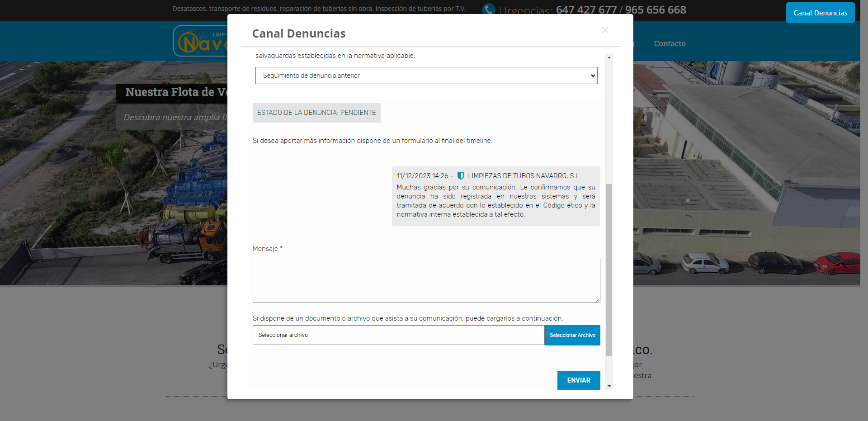Click the ESTADO DE LA DENUNCIA: PENDIENTE label

pyautogui.click(x=316, y=113)
